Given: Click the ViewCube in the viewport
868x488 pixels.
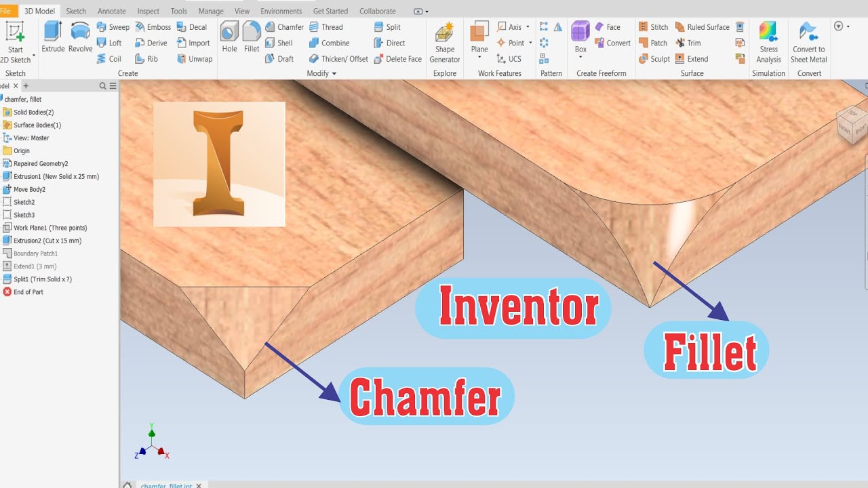Looking at the screenshot, I should click(852, 124).
